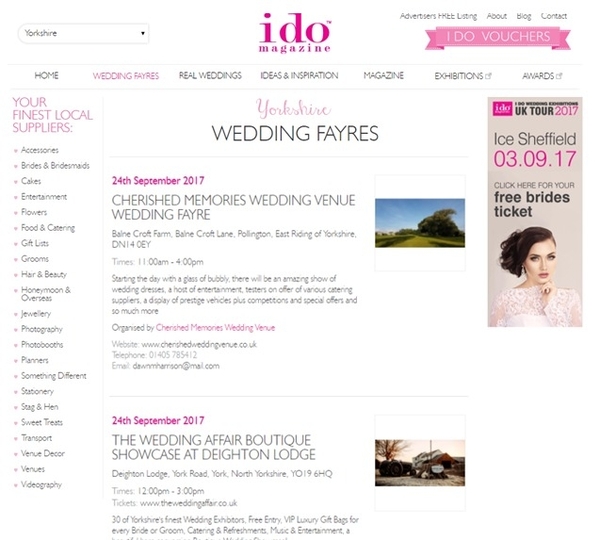600x540 pixels.
Task: Click Deighton Lodge tractor thumbnail
Action: 420,463
